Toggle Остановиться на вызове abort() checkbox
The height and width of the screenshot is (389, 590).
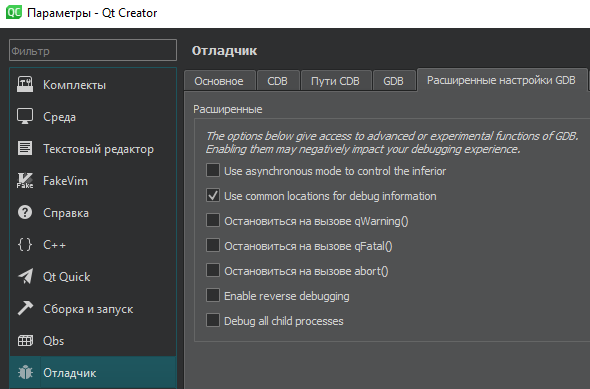point(213,270)
